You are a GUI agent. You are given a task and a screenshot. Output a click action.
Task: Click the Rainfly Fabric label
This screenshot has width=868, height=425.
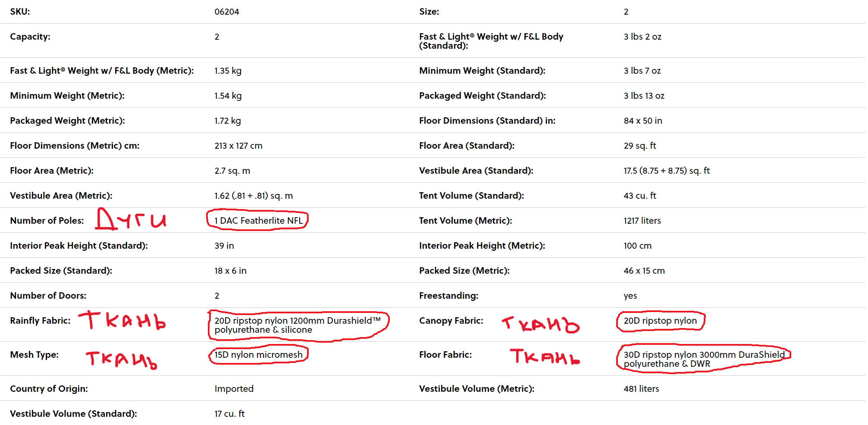(x=40, y=320)
